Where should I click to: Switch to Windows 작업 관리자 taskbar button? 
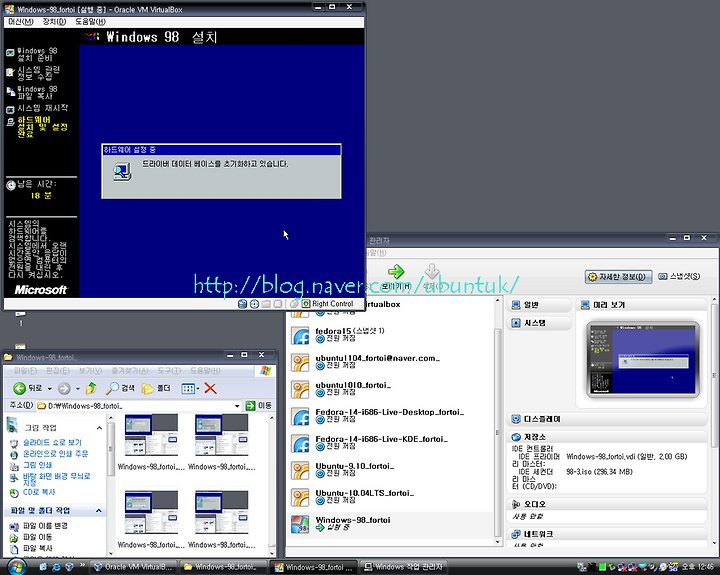(403, 567)
